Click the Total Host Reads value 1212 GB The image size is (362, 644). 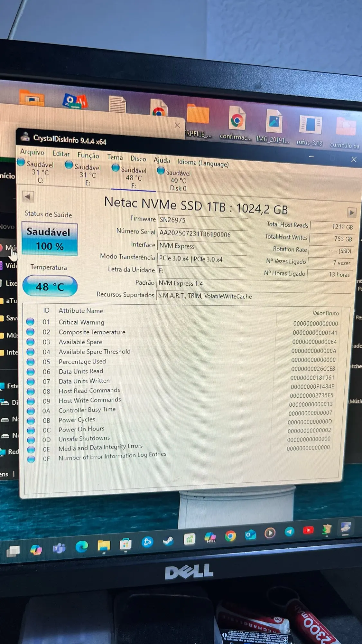pyautogui.click(x=332, y=227)
